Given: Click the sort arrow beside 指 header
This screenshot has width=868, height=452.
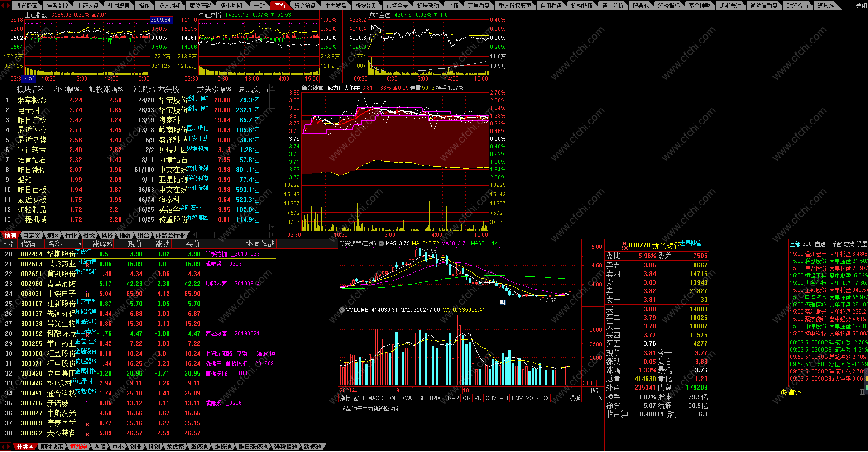Looking at the screenshot, I should tap(5, 244).
